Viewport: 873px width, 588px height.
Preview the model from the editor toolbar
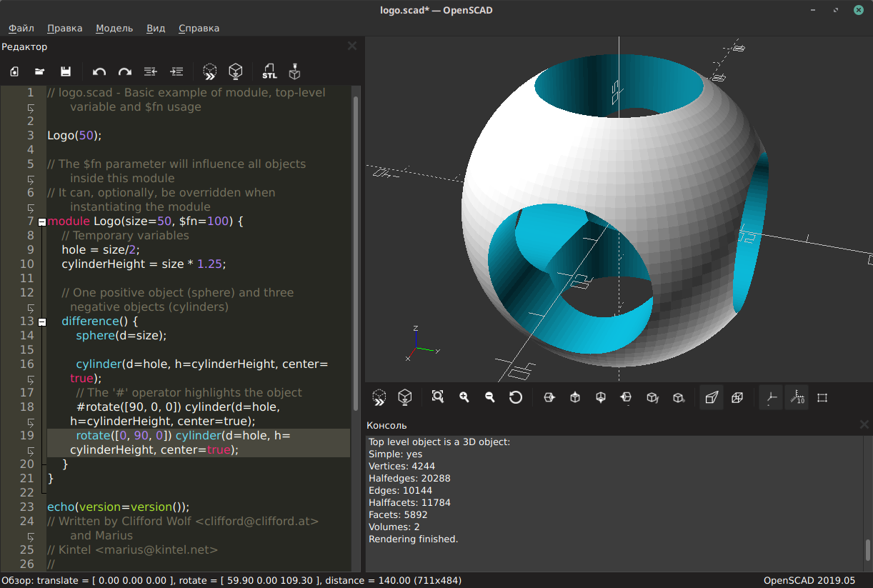(210, 71)
